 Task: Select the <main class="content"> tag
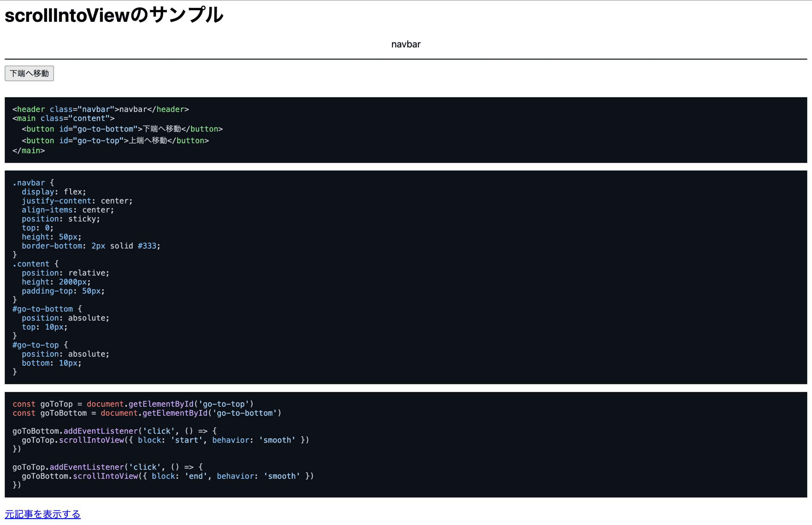[63, 118]
